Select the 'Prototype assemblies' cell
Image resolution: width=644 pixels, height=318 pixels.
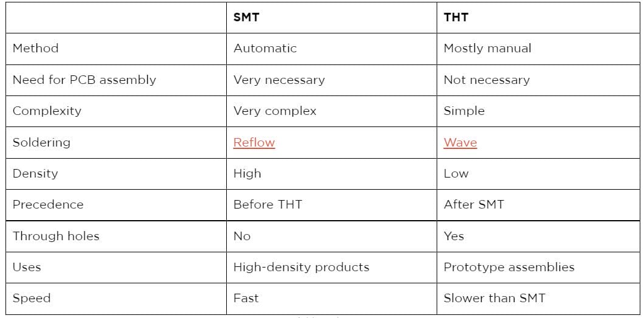pos(509,267)
